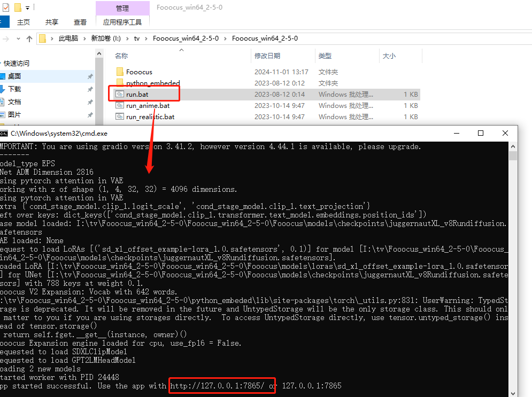Select the run_realistic.bat file icon
This screenshot has height=397, width=532.
(120, 117)
